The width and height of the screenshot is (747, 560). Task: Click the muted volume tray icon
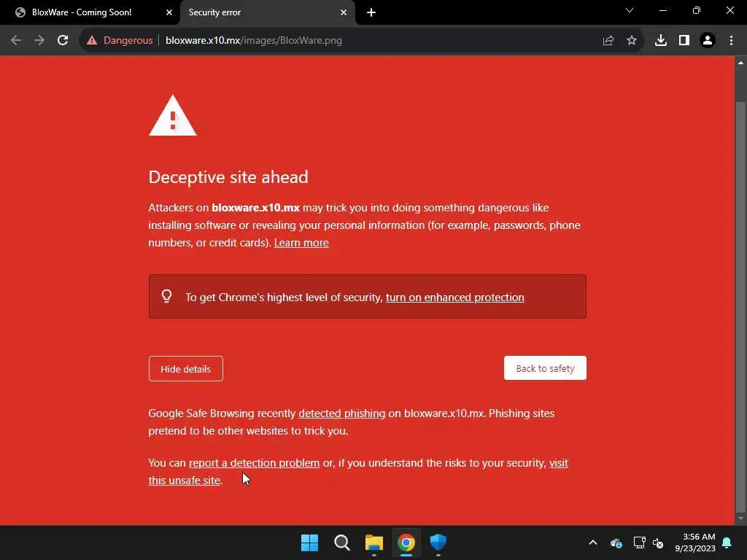point(659,542)
